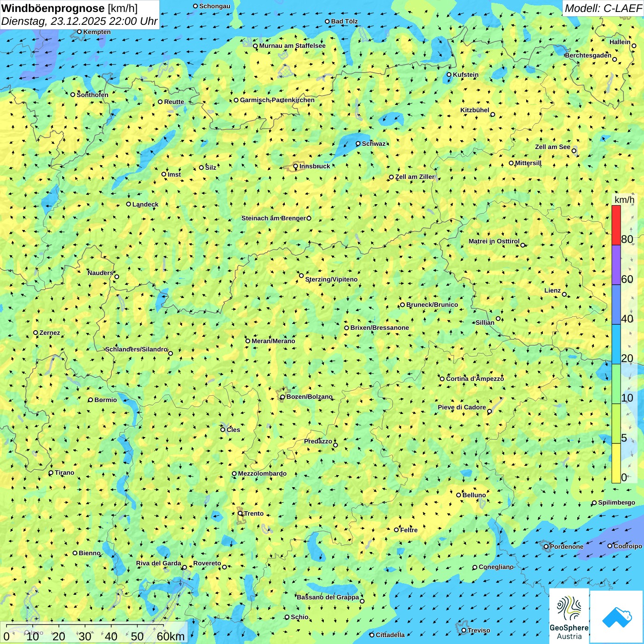
Task: Click the 'Modell: C-LAEF' label
Action: tap(603, 8)
